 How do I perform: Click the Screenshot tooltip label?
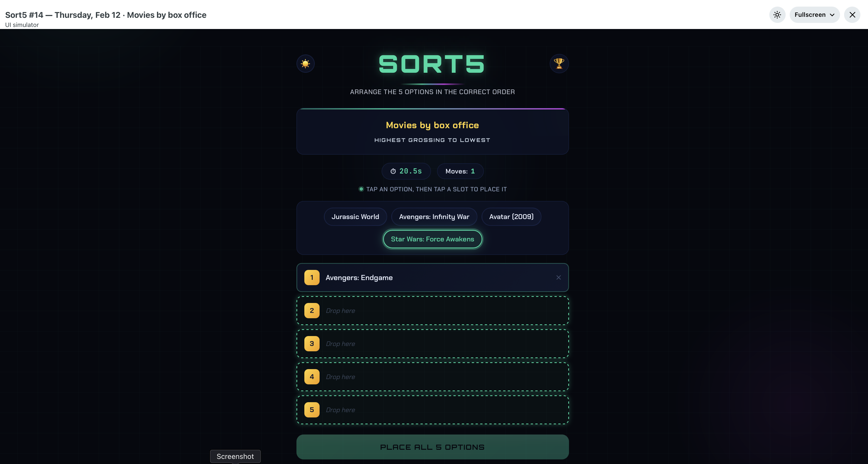pyautogui.click(x=235, y=456)
